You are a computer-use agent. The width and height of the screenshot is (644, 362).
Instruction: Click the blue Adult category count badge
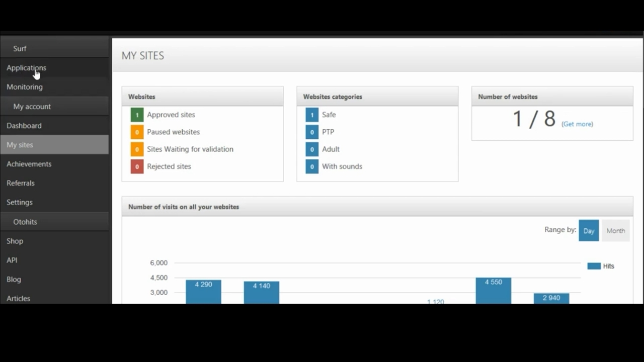312,149
